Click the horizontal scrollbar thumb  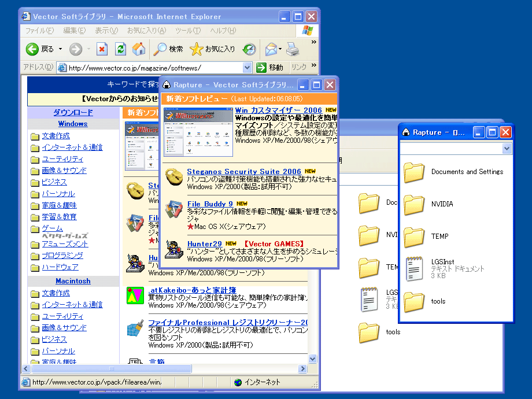tap(111, 368)
